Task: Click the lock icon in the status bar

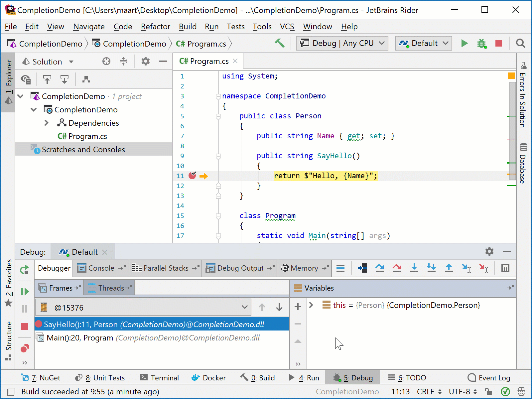Action: 488,392
